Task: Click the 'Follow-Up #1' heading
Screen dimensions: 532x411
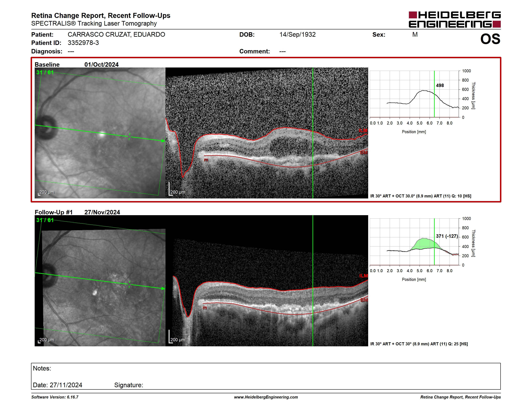Action: pos(54,212)
